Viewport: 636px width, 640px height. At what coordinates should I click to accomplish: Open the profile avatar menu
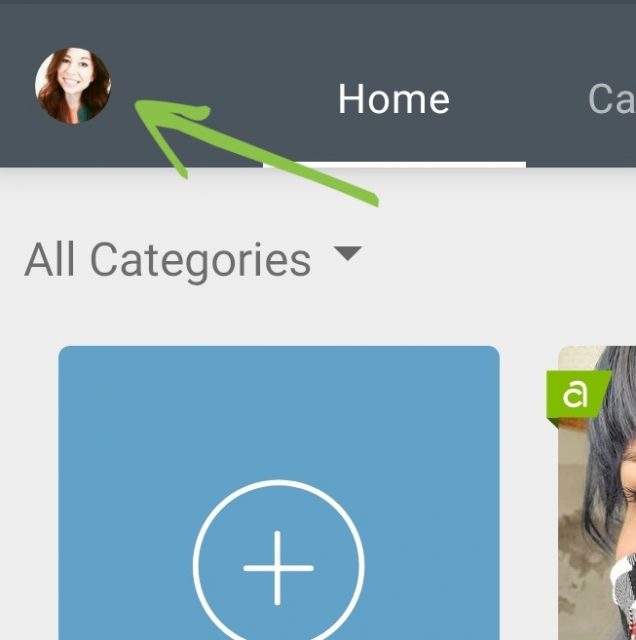(x=73, y=86)
